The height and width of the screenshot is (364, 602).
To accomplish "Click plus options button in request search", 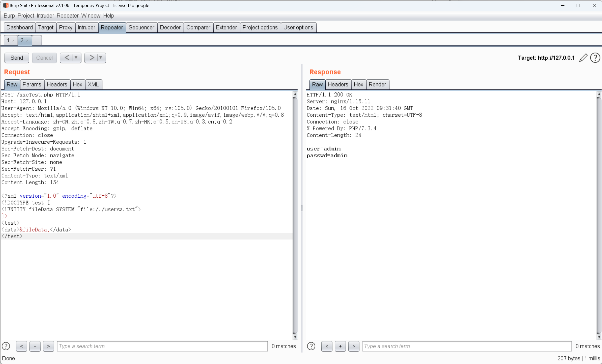I will tap(35, 346).
